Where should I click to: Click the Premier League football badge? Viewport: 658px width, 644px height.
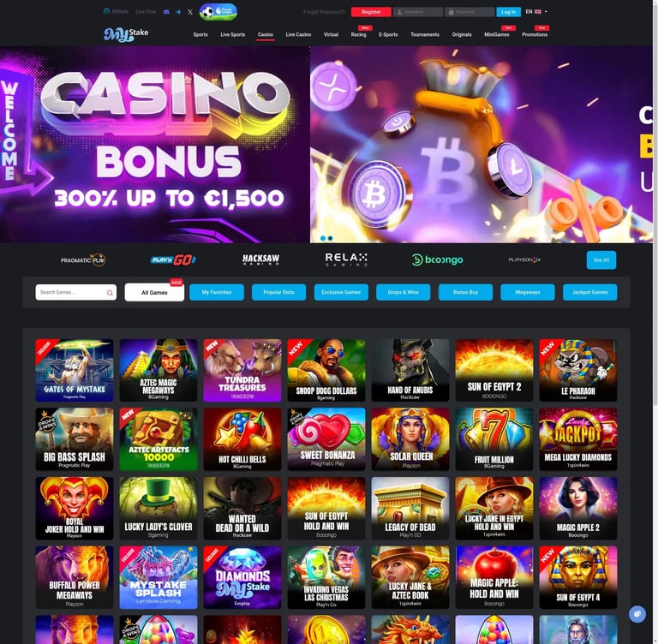(x=218, y=12)
